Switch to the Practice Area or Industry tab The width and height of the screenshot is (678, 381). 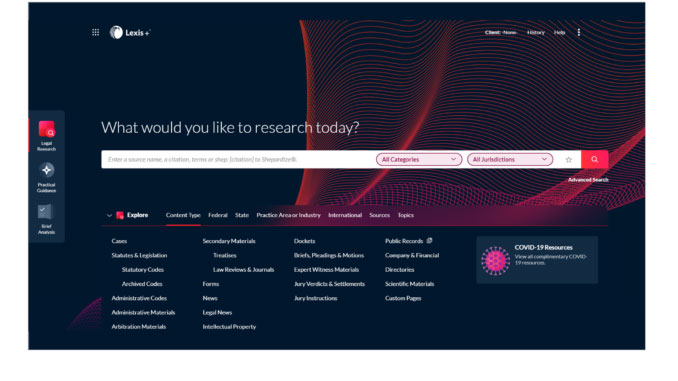click(x=288, y=215)
